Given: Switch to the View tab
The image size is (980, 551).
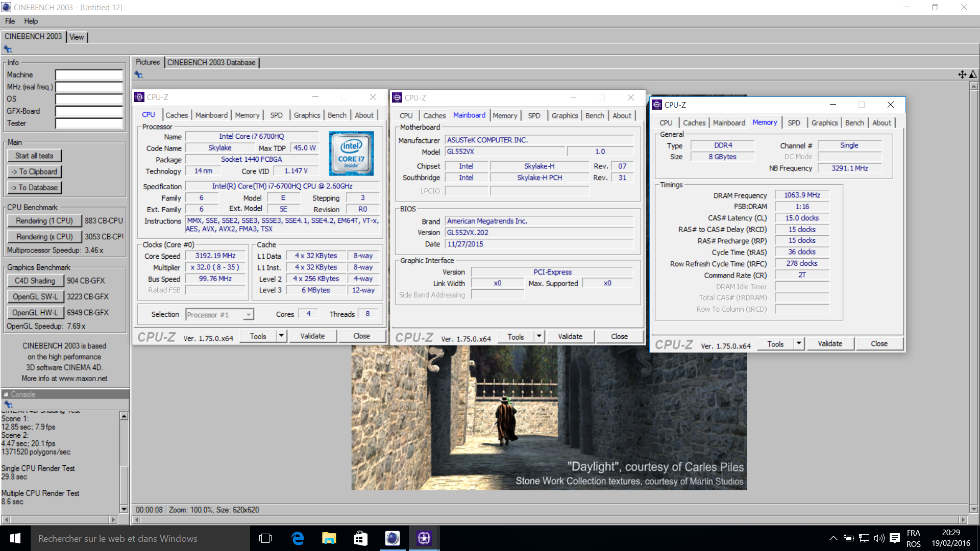Looking at the screenshot, I should pyautogui.click(x=77, y=37).
